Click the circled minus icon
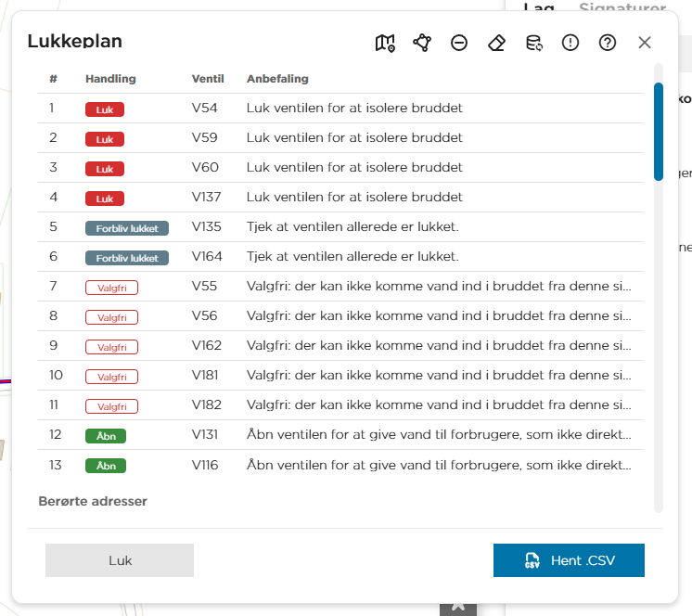692x616 pixels. point(459,43)
